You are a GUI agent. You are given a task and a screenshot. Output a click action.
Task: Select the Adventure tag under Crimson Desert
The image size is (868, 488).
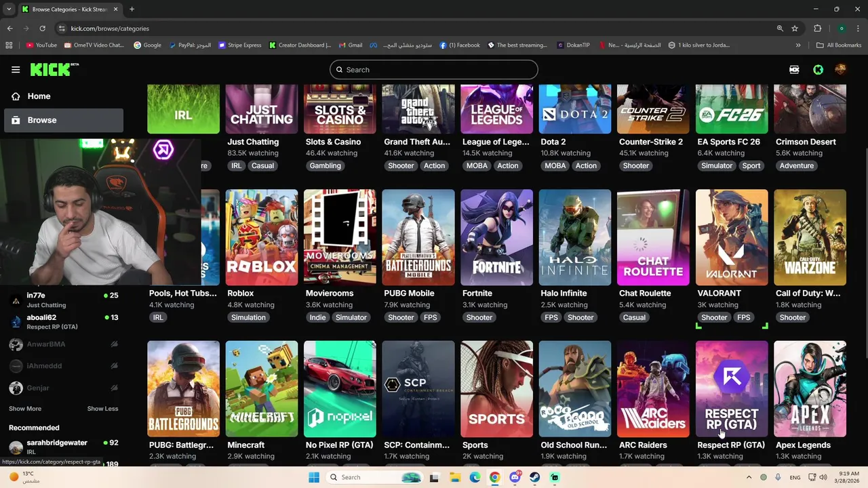point(797,166)
